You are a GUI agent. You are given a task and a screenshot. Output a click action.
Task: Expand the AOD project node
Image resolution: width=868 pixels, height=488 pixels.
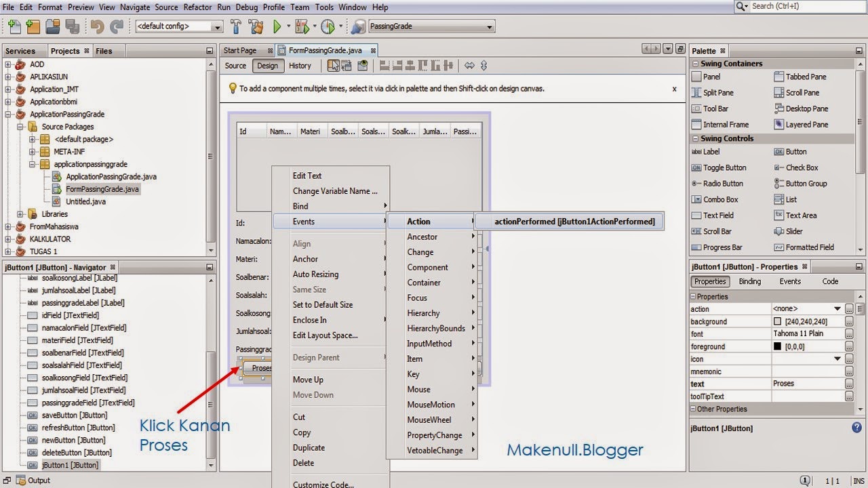click(8, 64)
